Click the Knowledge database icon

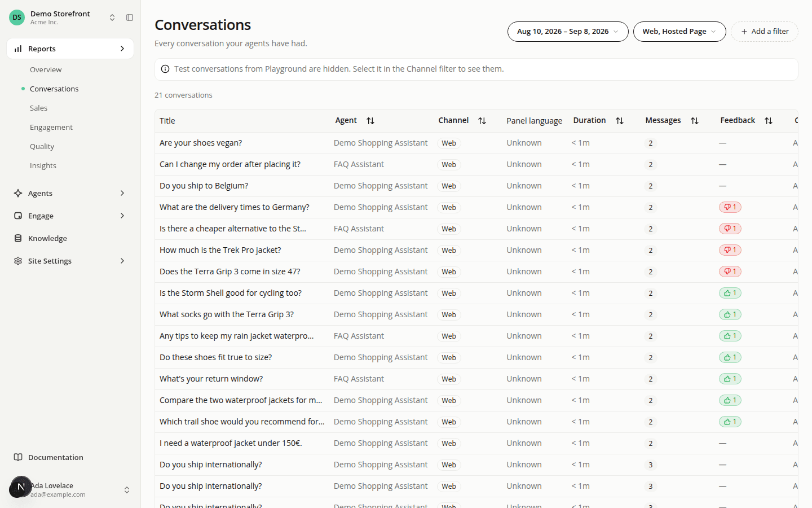pos(18,238)
